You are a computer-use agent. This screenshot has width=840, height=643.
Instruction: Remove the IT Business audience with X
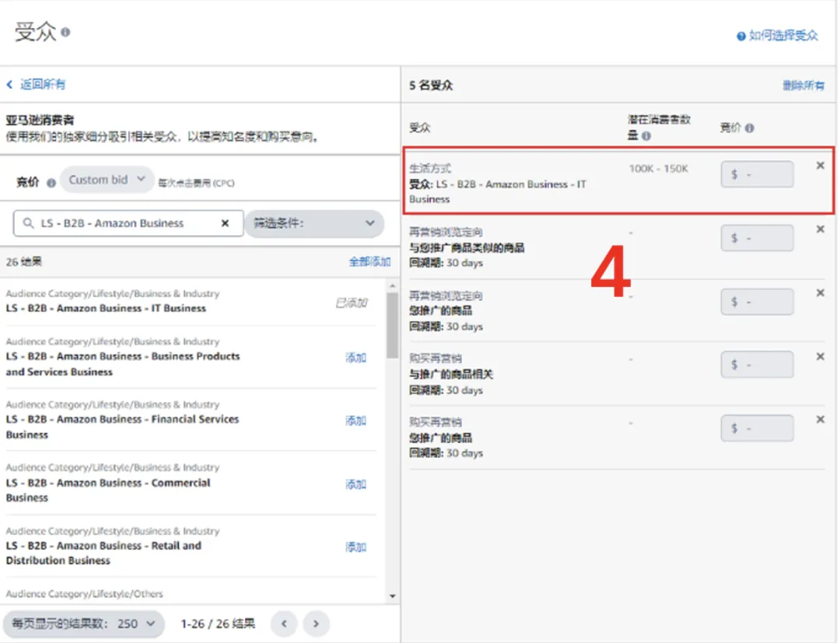(x=820, y=166)
